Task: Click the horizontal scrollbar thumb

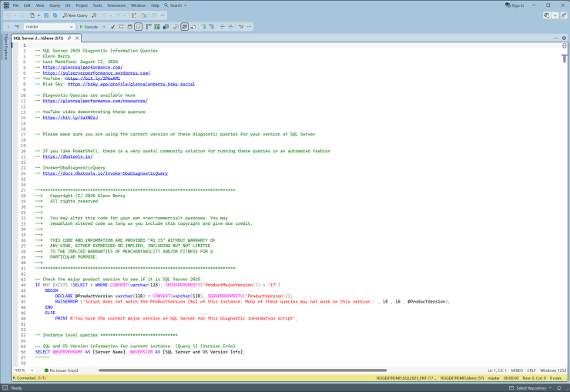Action: coord(243,370)
